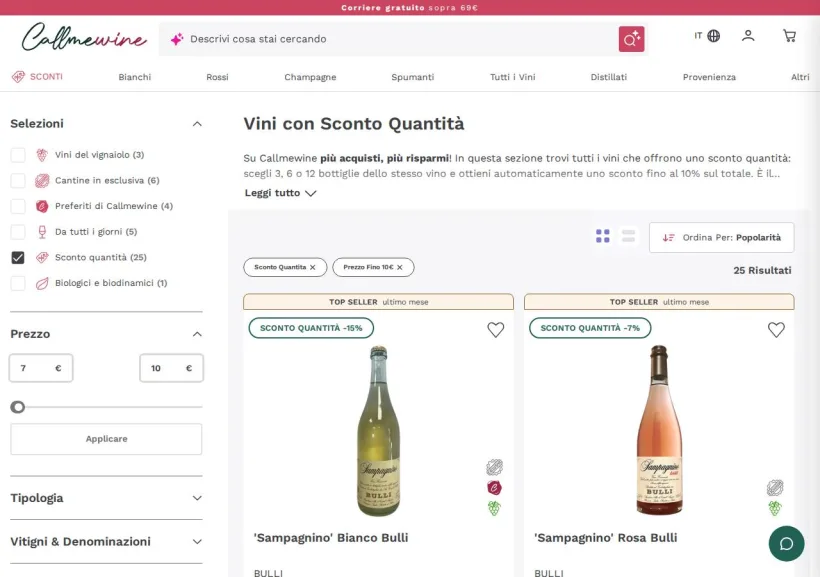
Task: Click the Vini del vignaiolo grape icon
Action: click(42, 155)
